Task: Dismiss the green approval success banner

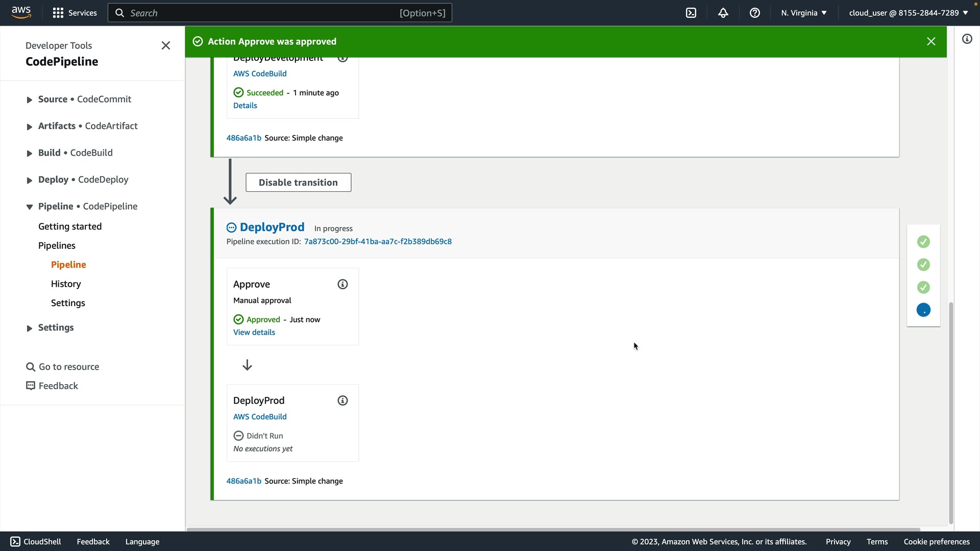Action: (x=931, y=41)
